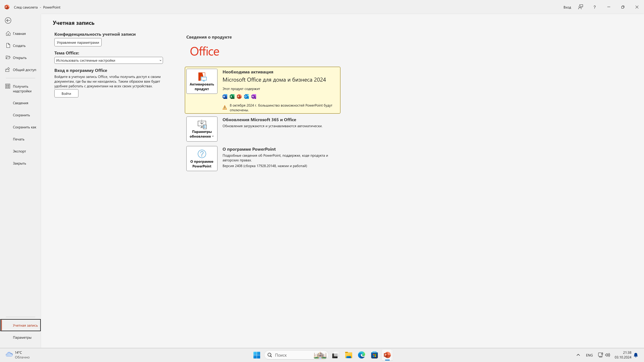Viewport: 644px width, 362px height.
Task: Click the Excel icon in product contents
Action: pos(232,96)
